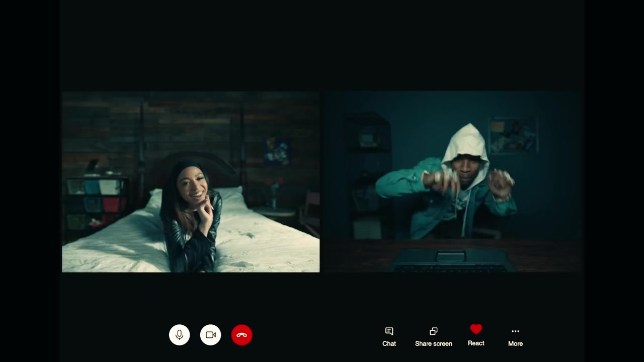Mute the microphone
The image size is (644, 362).
(x=180, y=335)
